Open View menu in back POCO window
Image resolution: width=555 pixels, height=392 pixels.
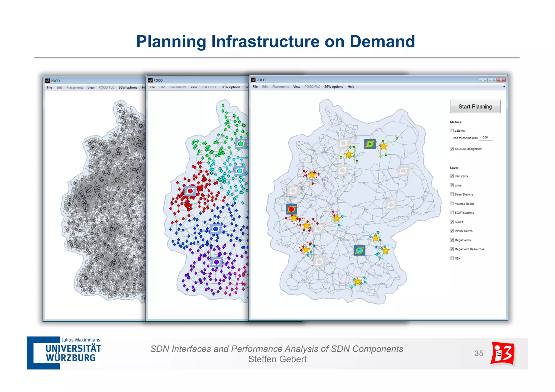coord(91,88)
